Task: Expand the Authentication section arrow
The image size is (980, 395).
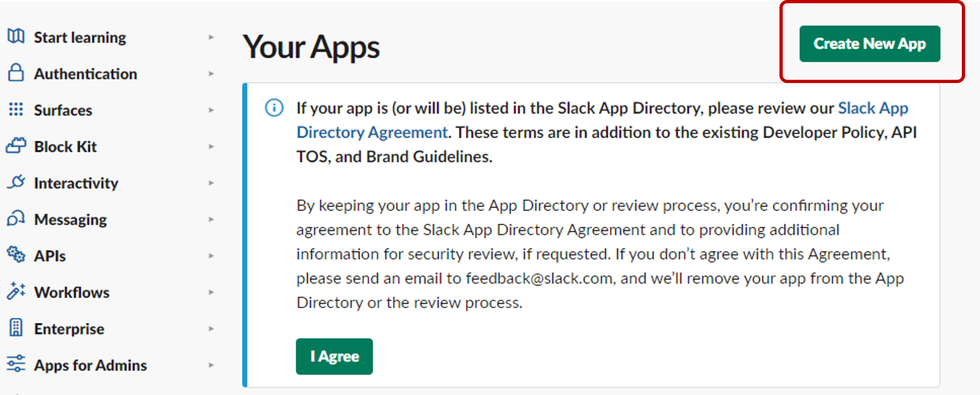Action: [x=211, y=74]
